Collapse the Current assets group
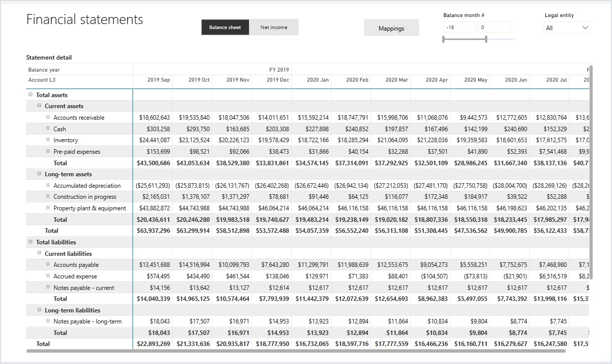612x364 pixels. coord(39,106)
